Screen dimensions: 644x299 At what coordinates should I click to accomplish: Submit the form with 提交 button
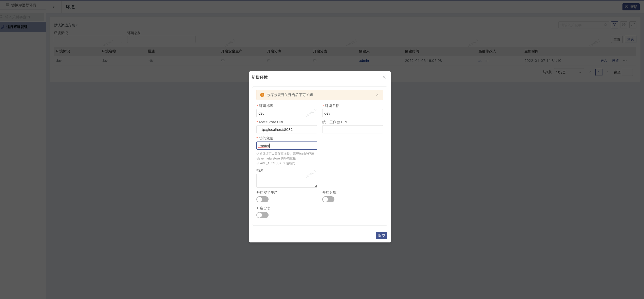click(381, 236)
